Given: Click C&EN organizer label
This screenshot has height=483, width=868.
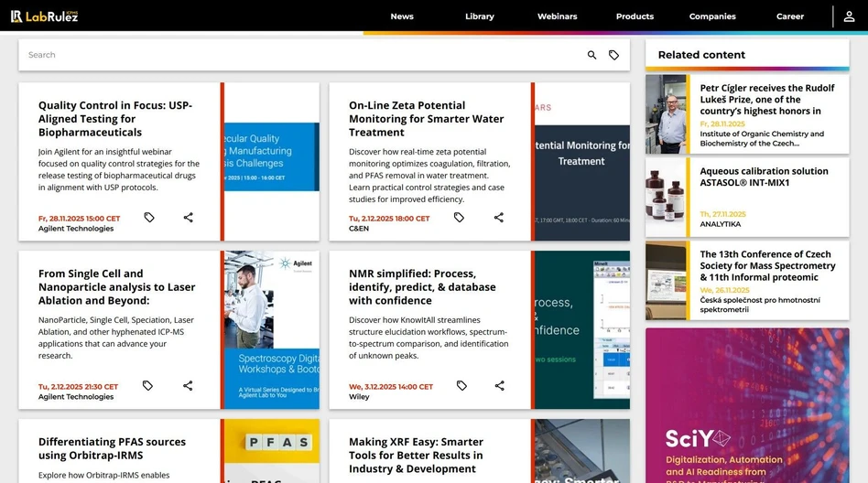Looking at the screenshot, I should coord(359,229).
